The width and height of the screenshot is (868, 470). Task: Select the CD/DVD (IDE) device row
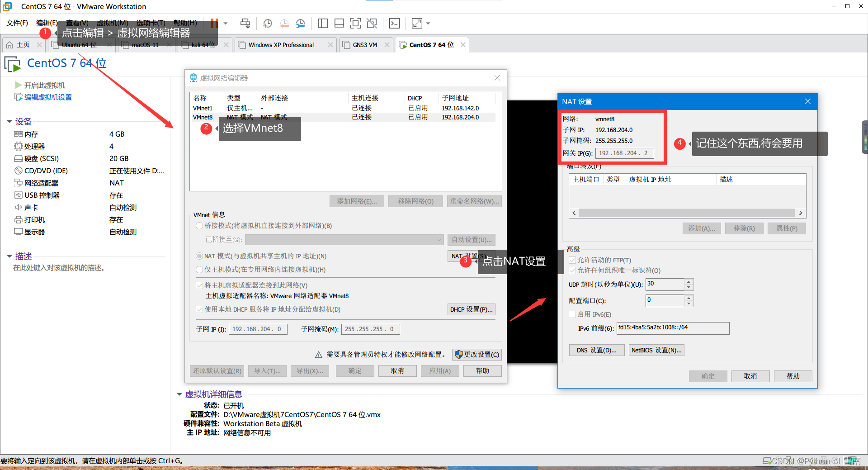click(x=88, y=171)
